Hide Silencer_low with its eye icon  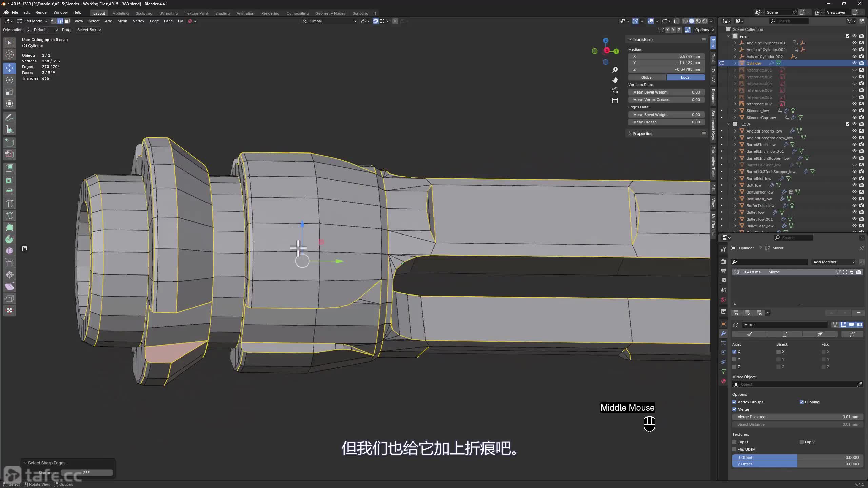(854, 110)
